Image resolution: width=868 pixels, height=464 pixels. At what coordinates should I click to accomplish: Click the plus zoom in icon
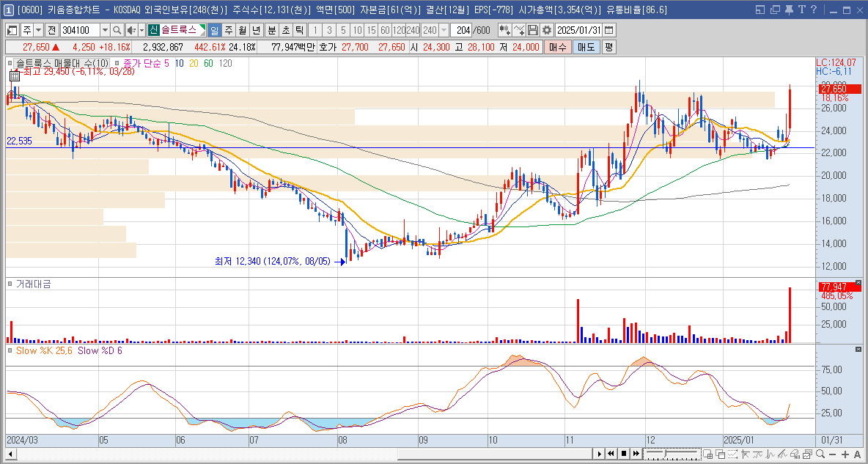pos(845,454)
